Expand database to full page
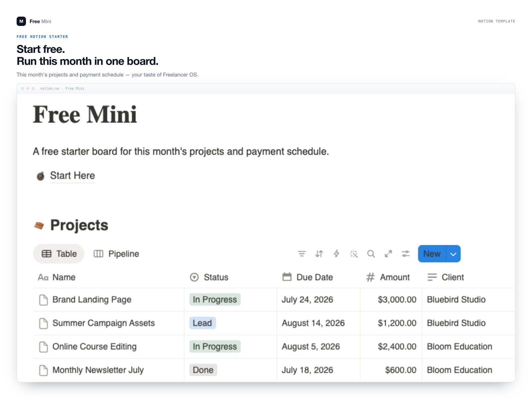The width and height of the screenshot is (532, 399). [388, 254]
